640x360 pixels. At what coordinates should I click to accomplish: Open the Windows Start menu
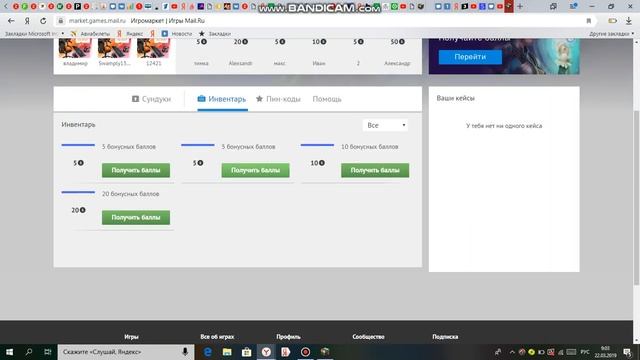coord(9,352)
